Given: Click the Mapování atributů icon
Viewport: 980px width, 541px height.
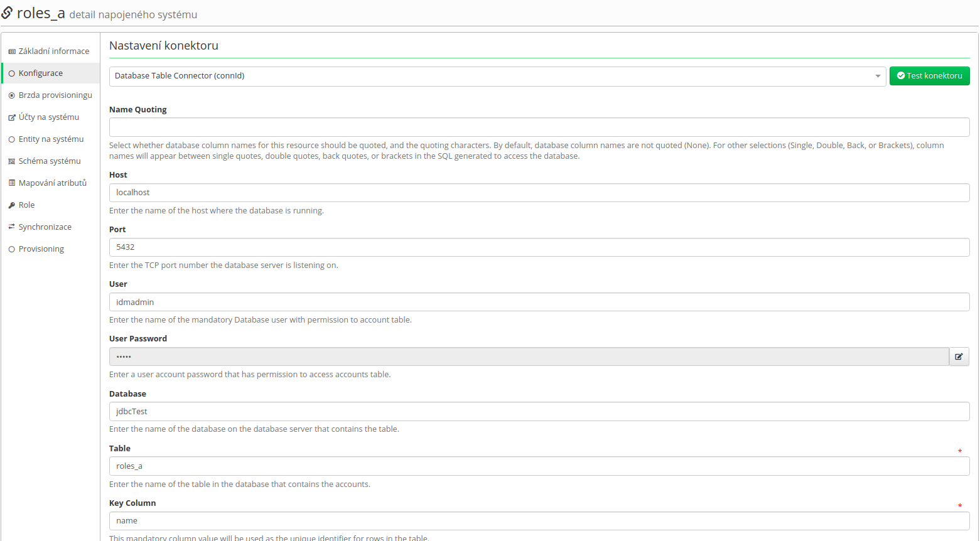Looking at the screenshot, I should point(12,183).
